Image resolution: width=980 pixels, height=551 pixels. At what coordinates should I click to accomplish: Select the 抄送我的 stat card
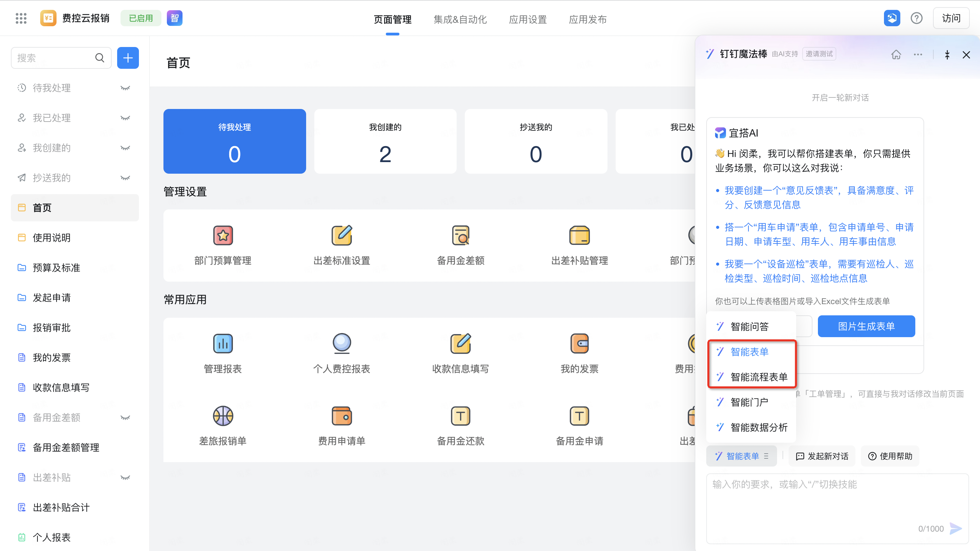[x=536, y=141]
